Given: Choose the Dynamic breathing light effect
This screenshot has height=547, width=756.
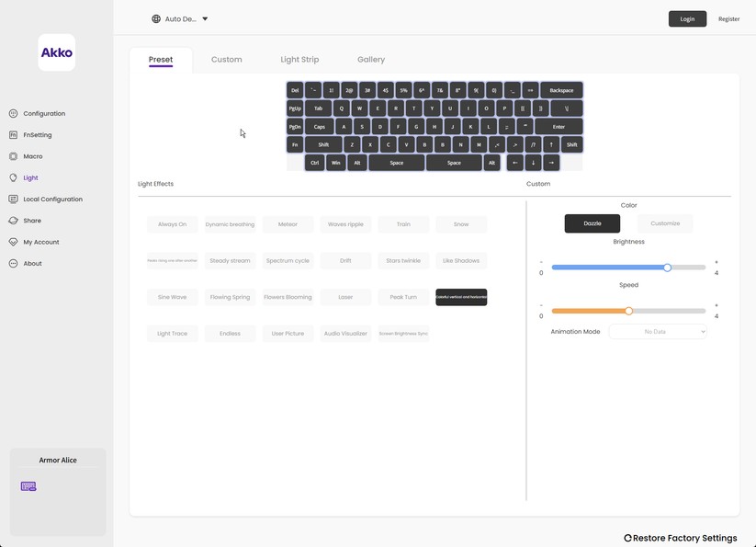Looking at the screenshot, I should pyautogui.click(x=230, y=224).
